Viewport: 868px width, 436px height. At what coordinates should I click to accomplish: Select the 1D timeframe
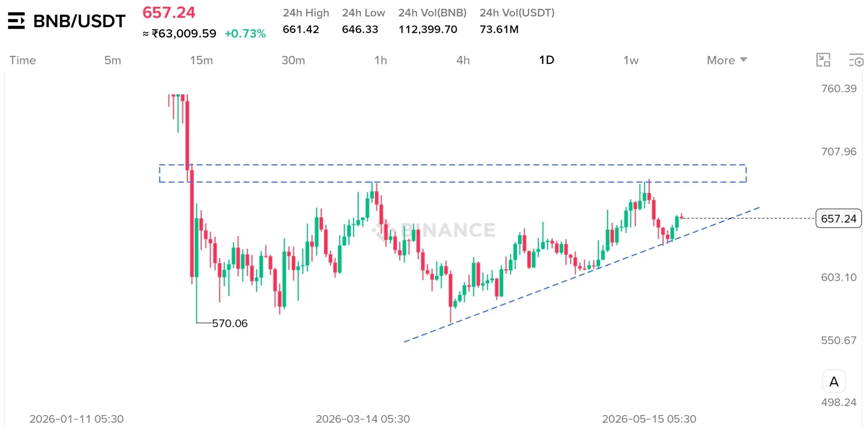[547, 60]
